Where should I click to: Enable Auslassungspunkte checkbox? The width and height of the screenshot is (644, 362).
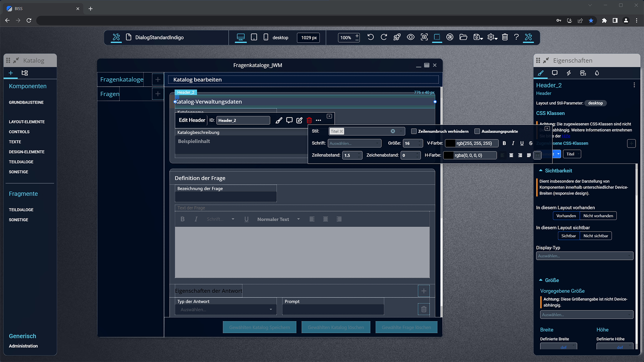click(x=477, y=131)
